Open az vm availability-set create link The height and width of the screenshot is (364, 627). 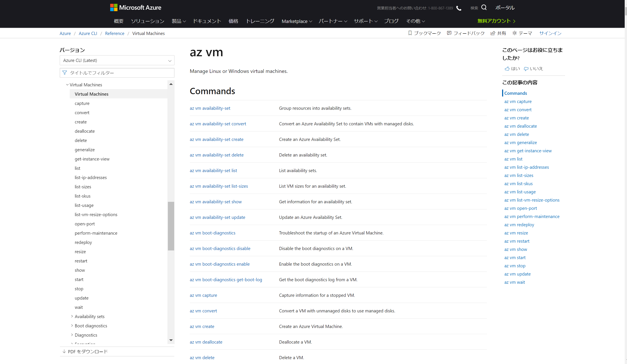[217, 139]
